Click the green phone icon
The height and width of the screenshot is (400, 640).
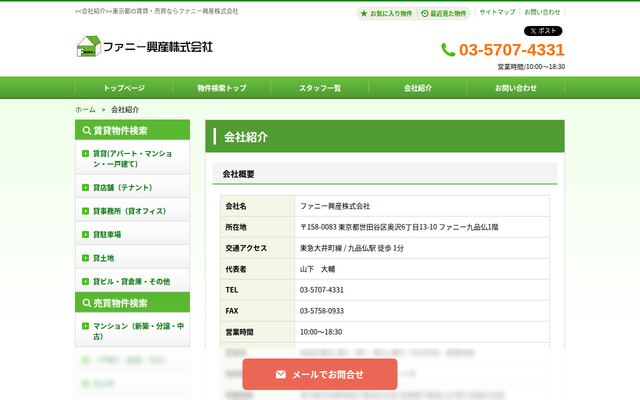[448, 50]
